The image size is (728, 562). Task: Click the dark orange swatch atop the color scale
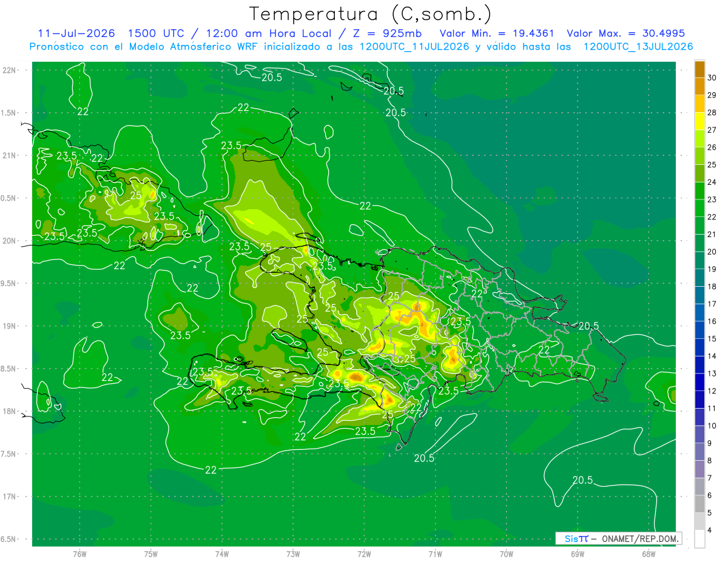[x=699, y=69]
